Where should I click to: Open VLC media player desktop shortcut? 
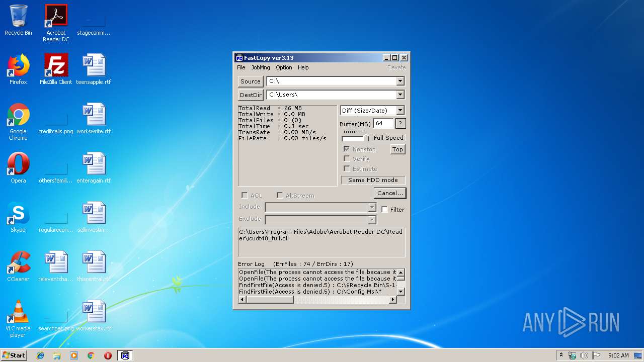click(18, 319)
